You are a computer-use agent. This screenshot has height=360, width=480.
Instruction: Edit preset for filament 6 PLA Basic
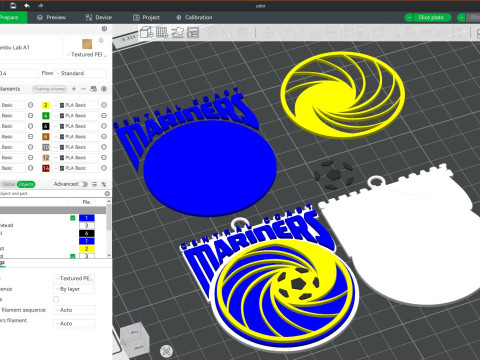104,126
